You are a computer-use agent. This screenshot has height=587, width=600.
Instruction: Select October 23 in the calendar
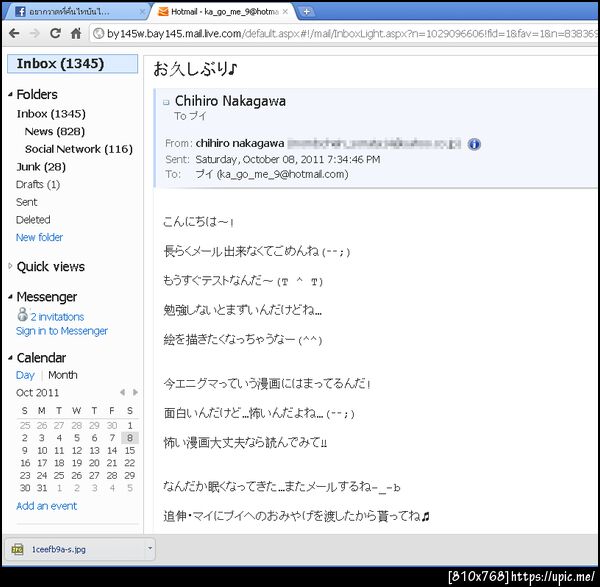coord(25,476)
